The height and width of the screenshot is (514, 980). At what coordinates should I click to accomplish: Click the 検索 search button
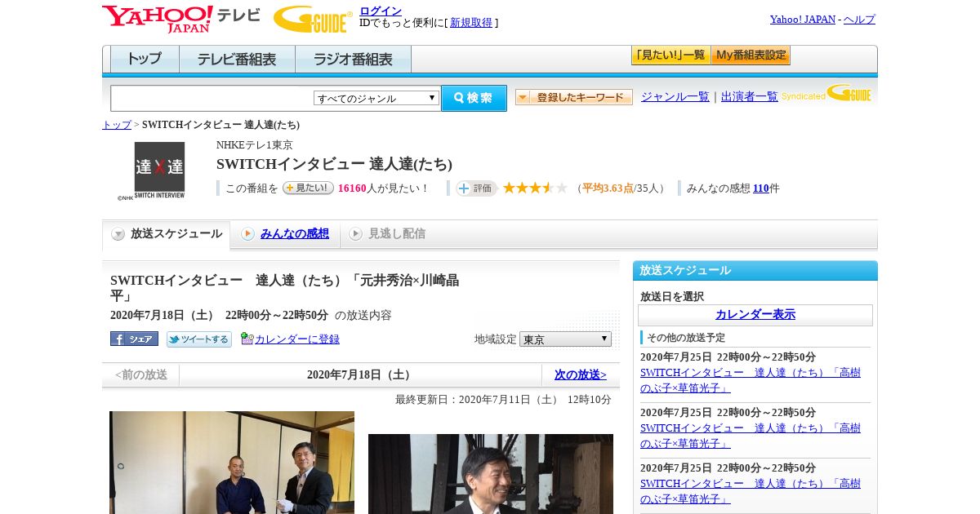(474, 98)
